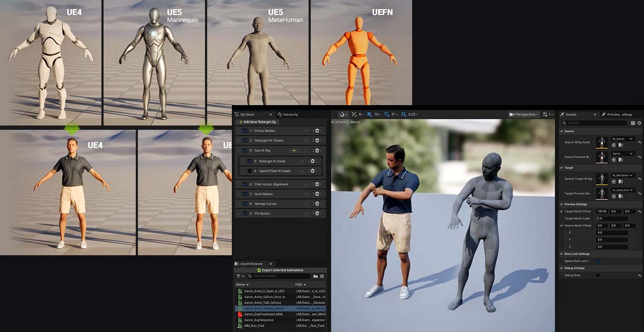The width and height of the screenshot is (644, 332).
Task: Delete the Pole Vector Alignment op
Action: tap(317, 185)
